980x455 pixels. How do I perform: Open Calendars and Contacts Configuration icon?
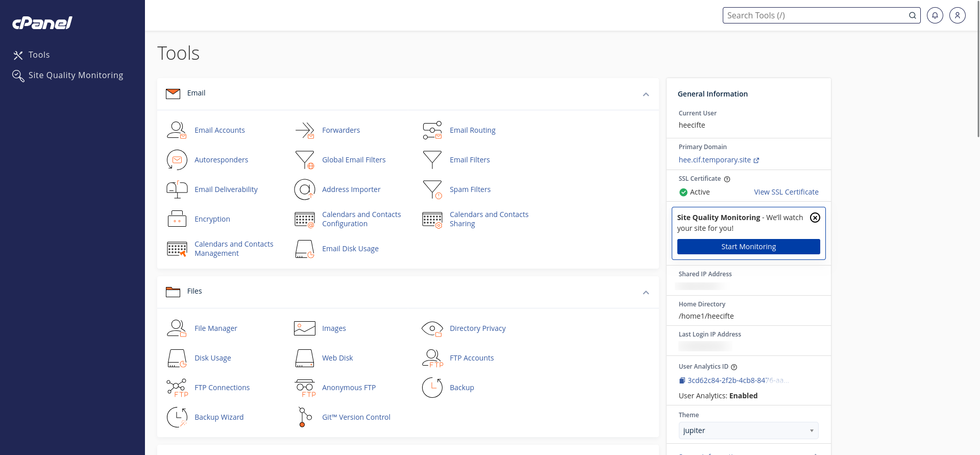tap(305, 220)
